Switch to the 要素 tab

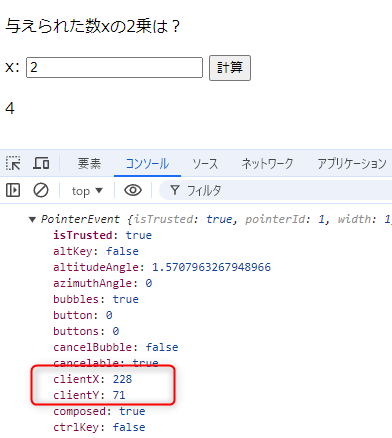pos(89,163)
